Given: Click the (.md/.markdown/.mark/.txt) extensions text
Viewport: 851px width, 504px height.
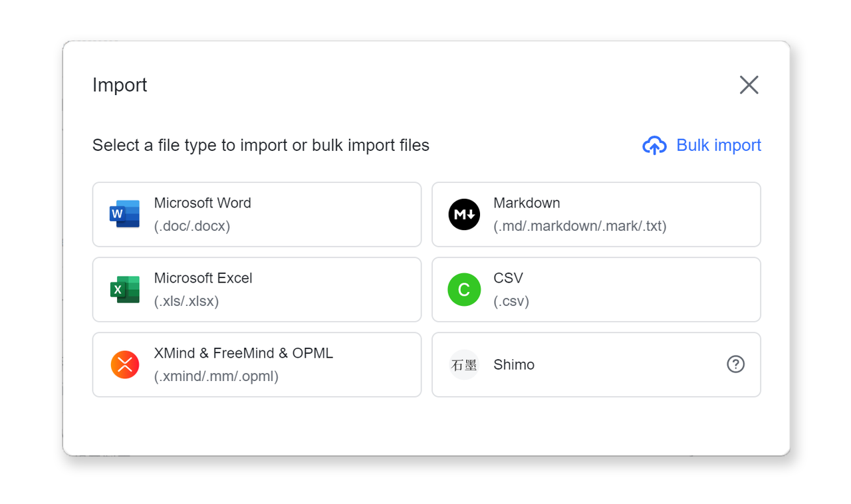Looking at the screenshot, I should [x=580, y=226].
